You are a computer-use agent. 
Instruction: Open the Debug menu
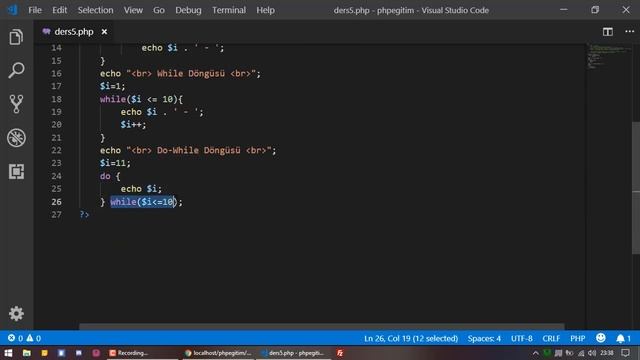point(188,10)
